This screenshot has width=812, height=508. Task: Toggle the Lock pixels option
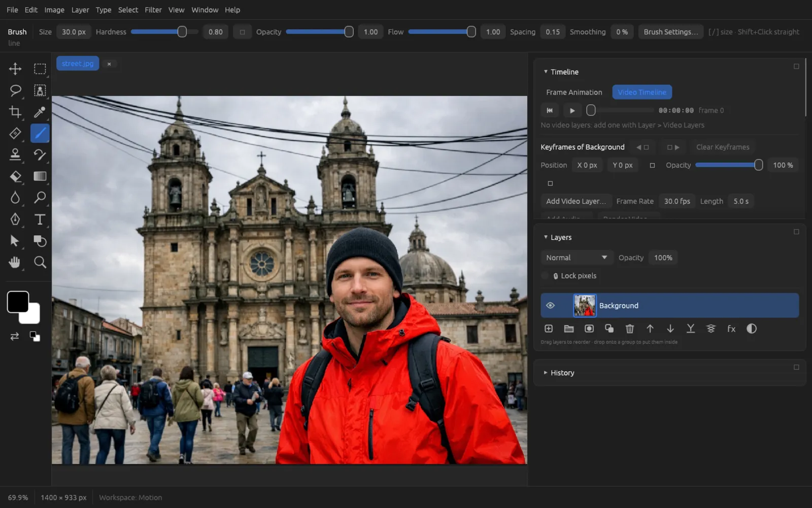(545, 276)
